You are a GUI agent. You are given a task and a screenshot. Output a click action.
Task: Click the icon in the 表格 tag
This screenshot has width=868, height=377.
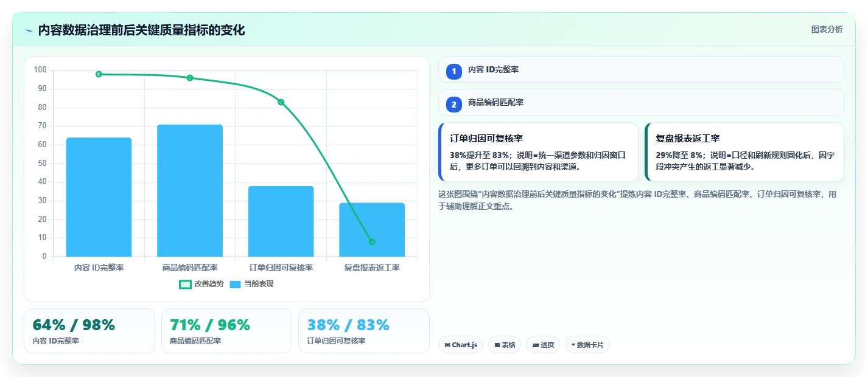(x=497, y=345)
